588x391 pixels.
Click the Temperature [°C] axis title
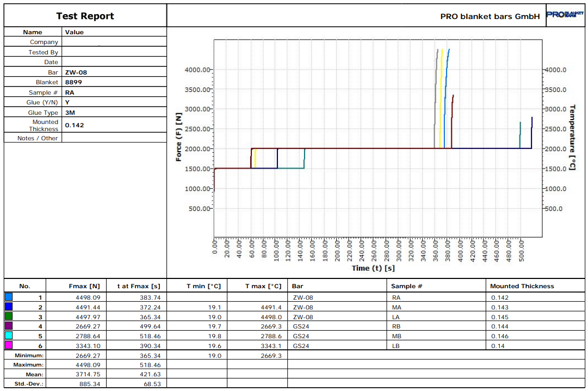pos(572,138)
